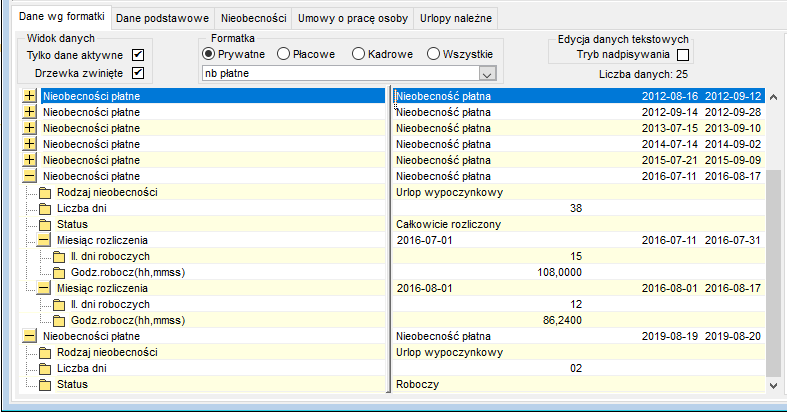This screenshot has width=787, height=413.
Task: Click the vertical scrollbar thumb in the data list
Action: click(773, 272)
